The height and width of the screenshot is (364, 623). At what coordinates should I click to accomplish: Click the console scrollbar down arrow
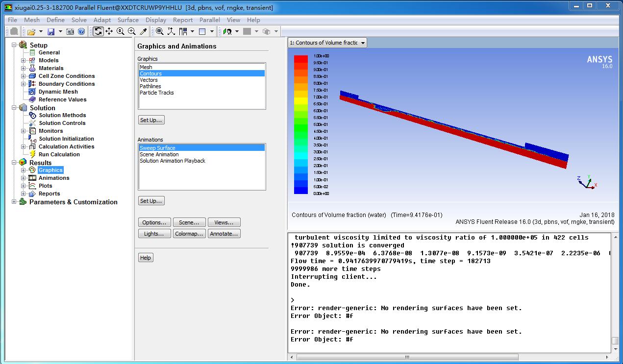click(x=615, y=349)
